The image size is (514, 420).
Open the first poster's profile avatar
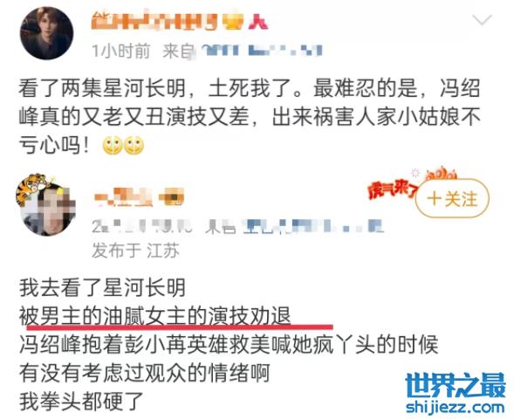coord(47,33)
